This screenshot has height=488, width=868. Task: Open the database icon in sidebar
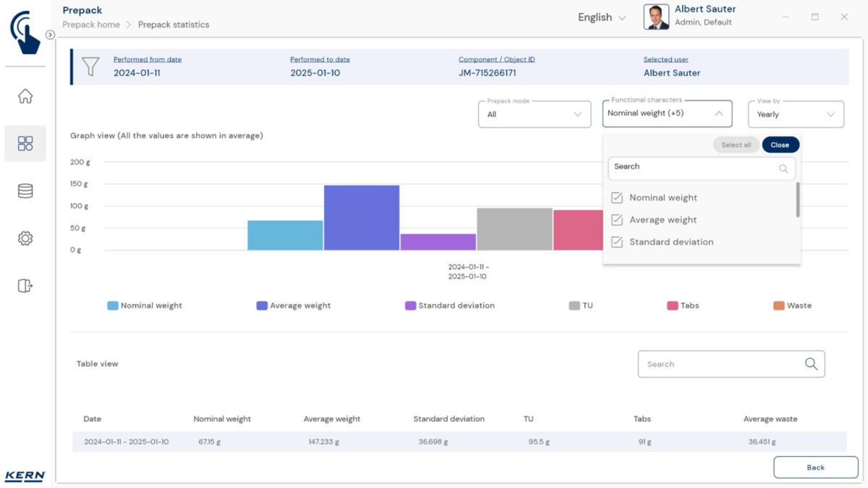point(25,191)
